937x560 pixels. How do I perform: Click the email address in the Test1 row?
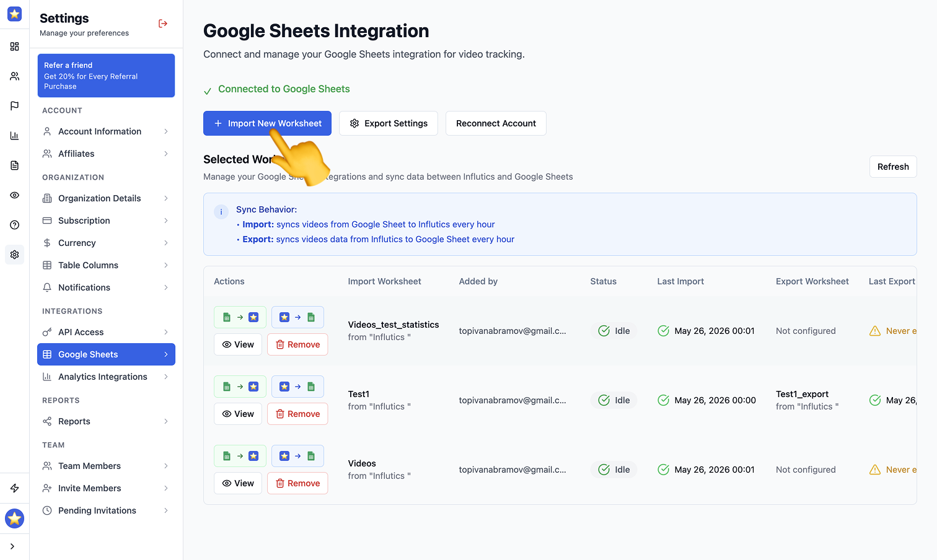click(x=512, y=400)
